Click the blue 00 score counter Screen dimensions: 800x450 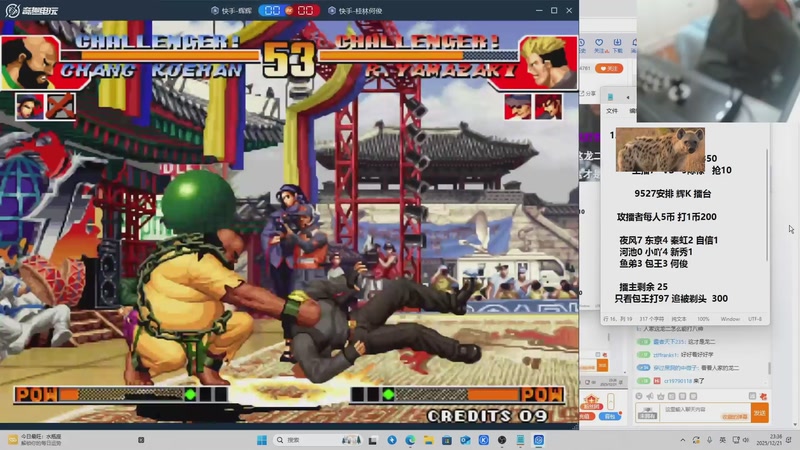point(272,11)
